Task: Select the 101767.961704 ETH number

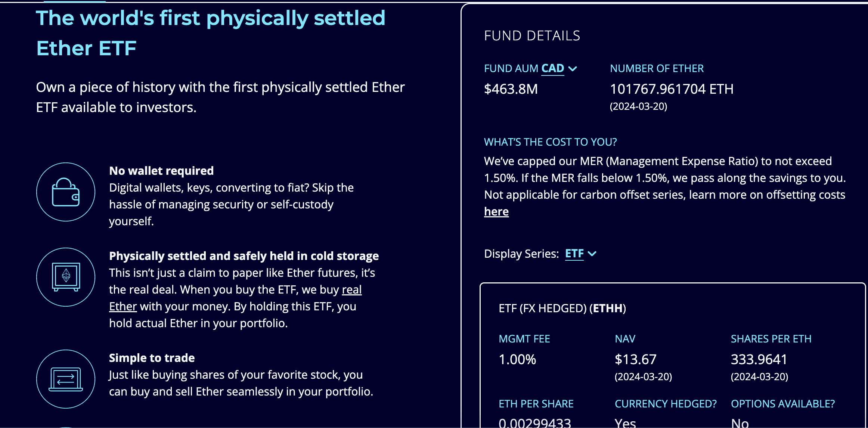Action: (671, 89)
